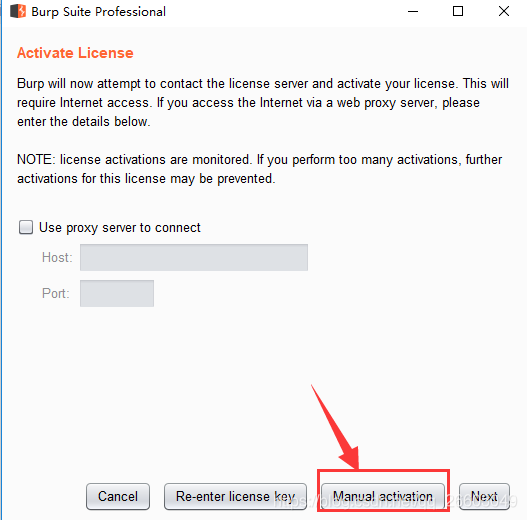Click the blog URL watermark text
The height and width of the screenshot is (520, 527).
coord(395,502)
